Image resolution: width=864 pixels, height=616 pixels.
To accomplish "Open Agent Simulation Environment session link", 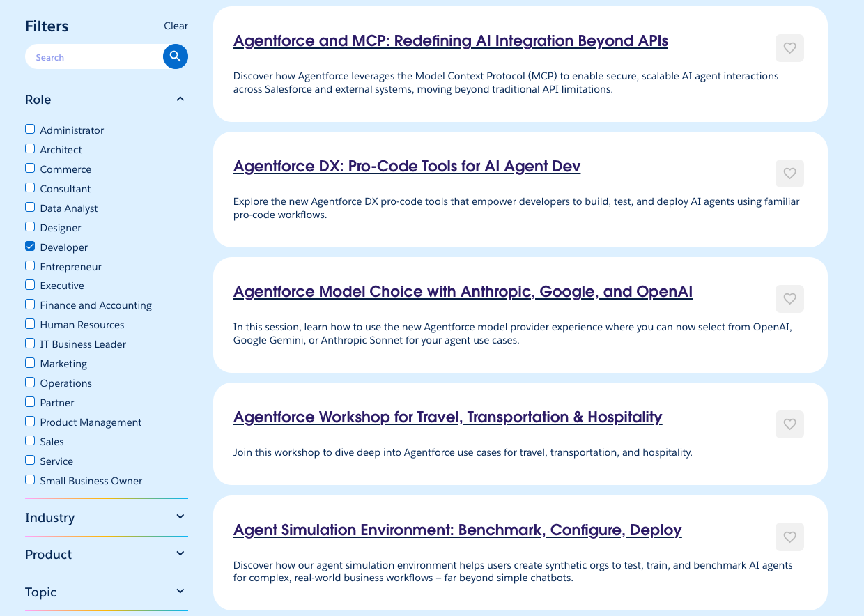I will tap(457, 530).
